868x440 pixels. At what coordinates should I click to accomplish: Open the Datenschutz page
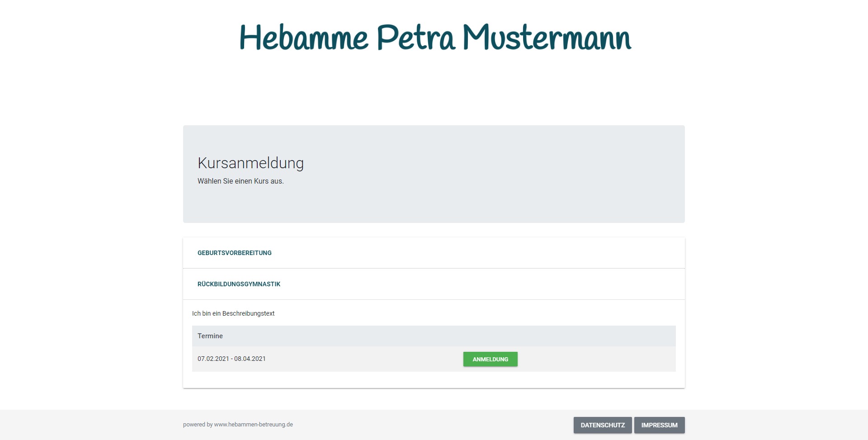tap(602, 425)
